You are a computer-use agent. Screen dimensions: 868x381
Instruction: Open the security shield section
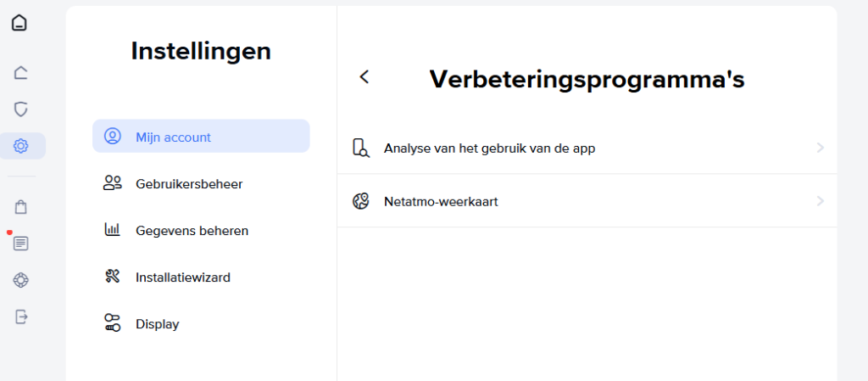[21, 109]
